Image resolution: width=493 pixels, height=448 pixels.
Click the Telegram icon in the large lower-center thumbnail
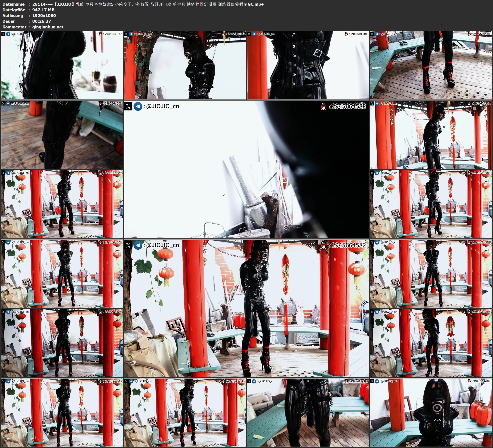click(138, 245)
